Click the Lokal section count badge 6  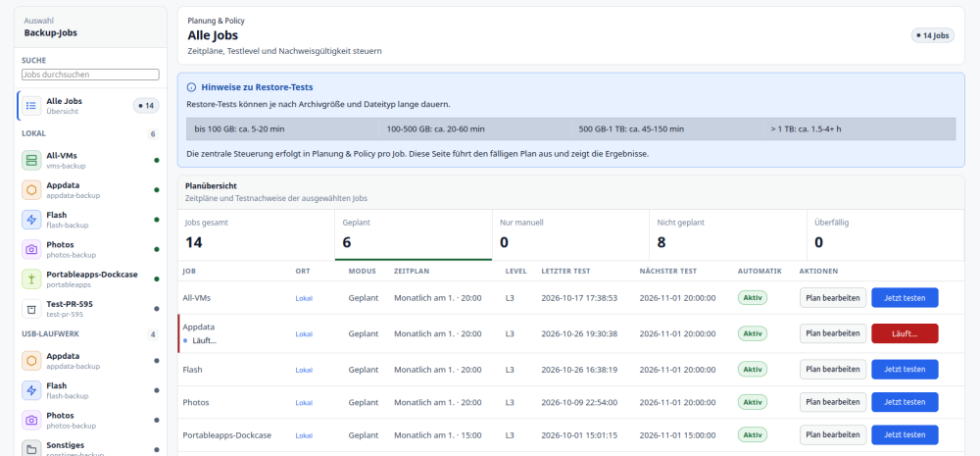coord(153,134)
